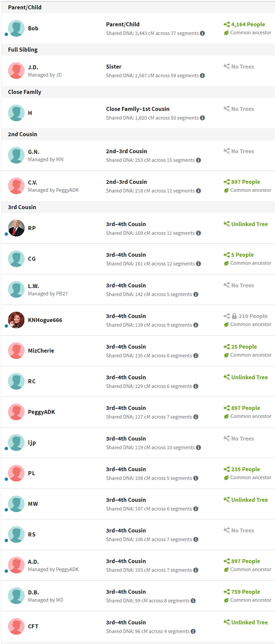This screenshot has height=644, width=275.
Task: Click Unlinked Tree link for MW
Action: point(249,500)
